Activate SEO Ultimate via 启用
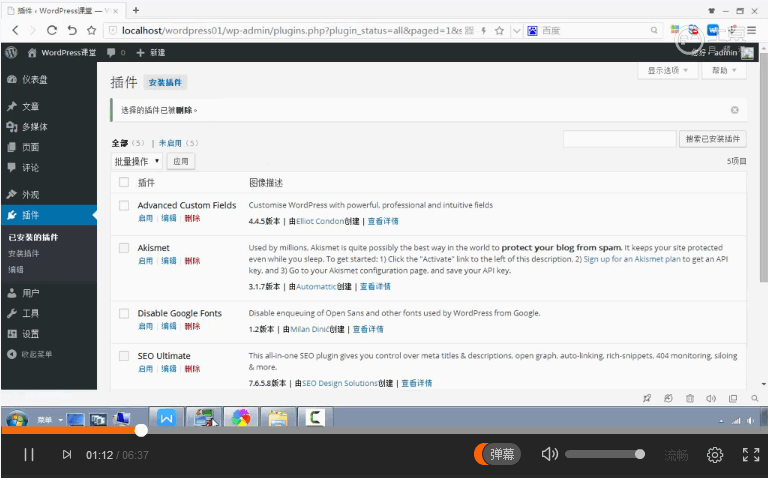This screenshot has height=478, width=768. pyautogui.click(x=145, y=368)
